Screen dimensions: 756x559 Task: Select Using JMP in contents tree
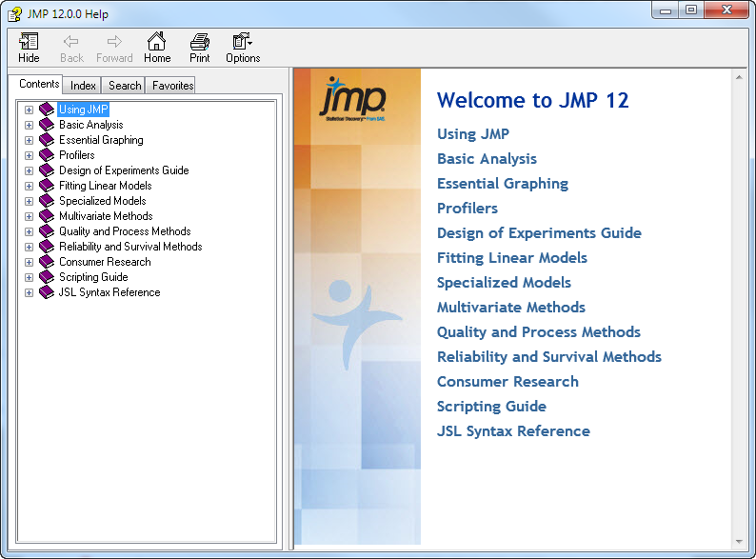click(84, 110)
